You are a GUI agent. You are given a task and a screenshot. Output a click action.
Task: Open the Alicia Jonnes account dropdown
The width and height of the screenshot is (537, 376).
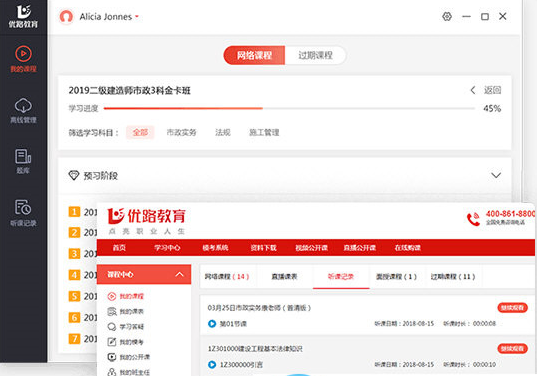click(137, 16)
